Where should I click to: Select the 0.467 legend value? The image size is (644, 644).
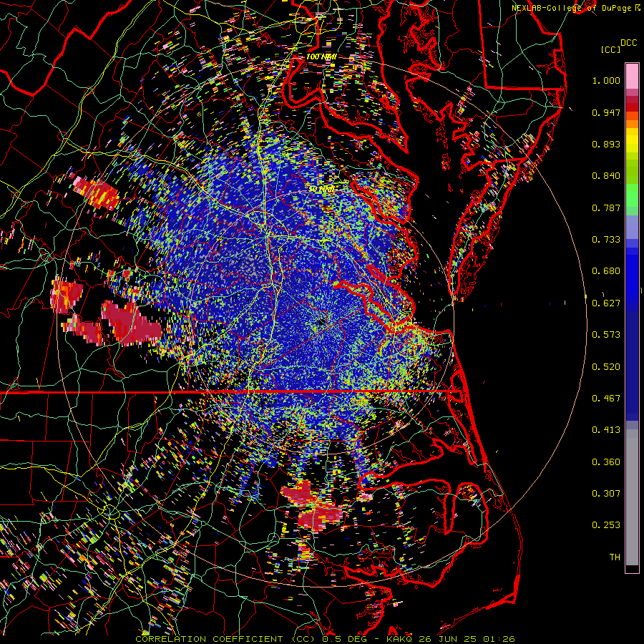point(606,399)
